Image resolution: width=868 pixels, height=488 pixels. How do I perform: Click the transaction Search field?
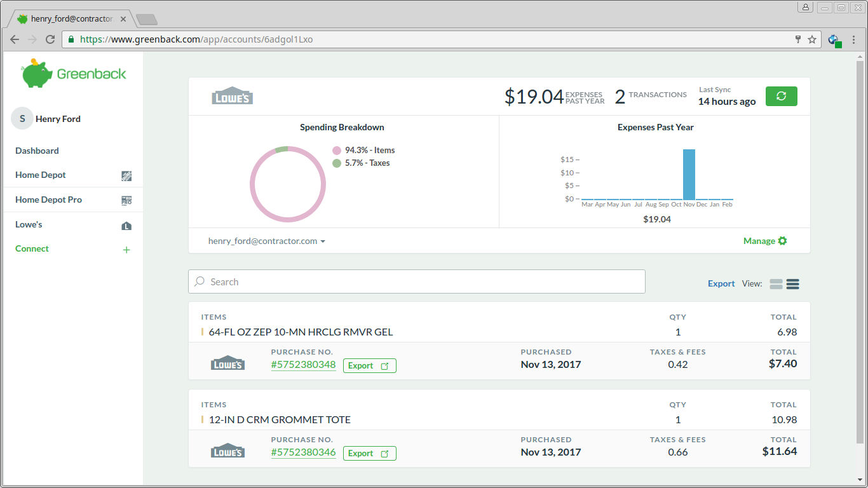tap(417, 281)
